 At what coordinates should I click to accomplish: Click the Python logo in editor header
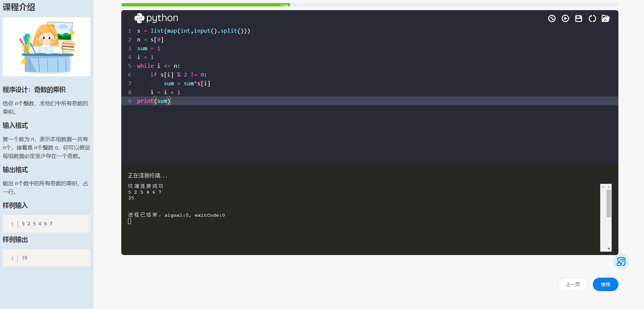click(156, 18)
